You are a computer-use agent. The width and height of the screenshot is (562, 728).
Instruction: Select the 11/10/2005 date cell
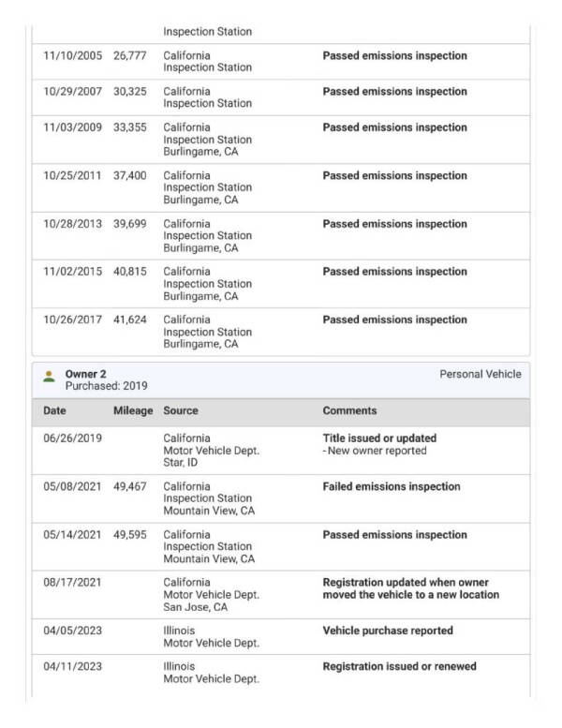tap(72, 56)
